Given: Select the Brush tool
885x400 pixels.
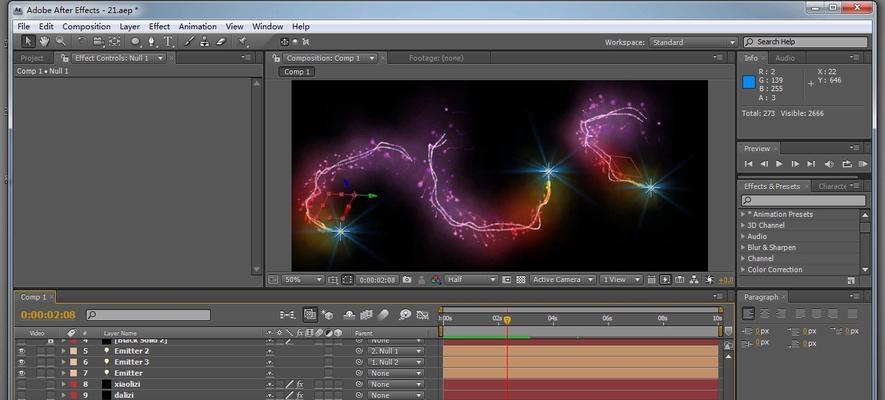Looking at the screenshot, I should (190, 41).
